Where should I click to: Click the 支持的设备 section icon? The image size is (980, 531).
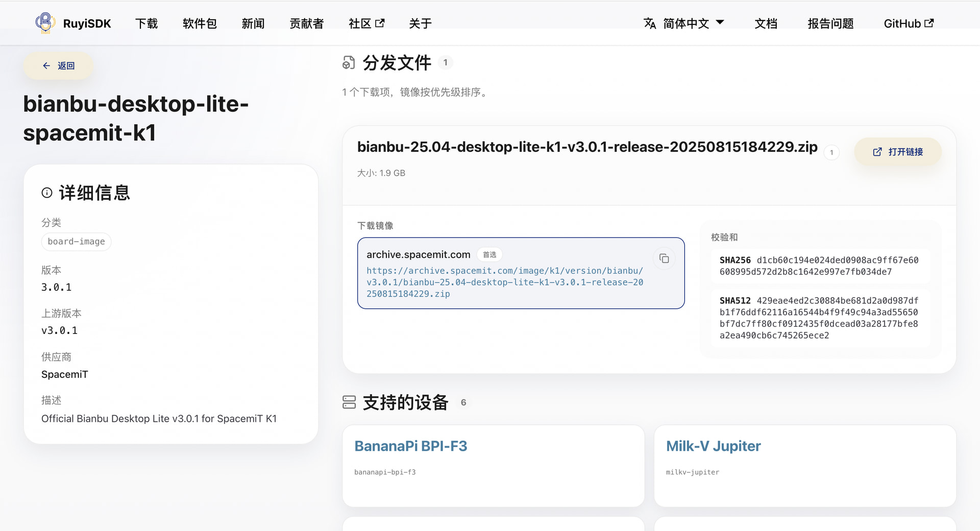[349, 402]
